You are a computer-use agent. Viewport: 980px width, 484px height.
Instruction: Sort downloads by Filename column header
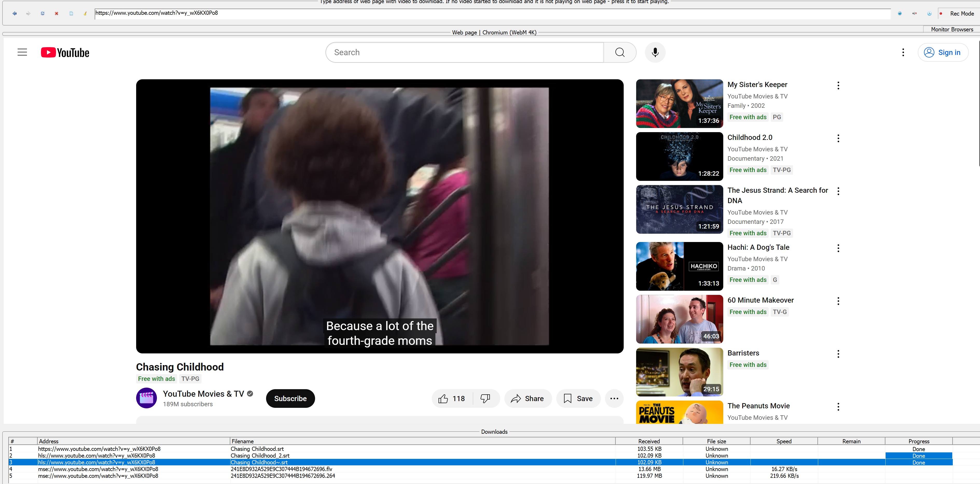422,441
